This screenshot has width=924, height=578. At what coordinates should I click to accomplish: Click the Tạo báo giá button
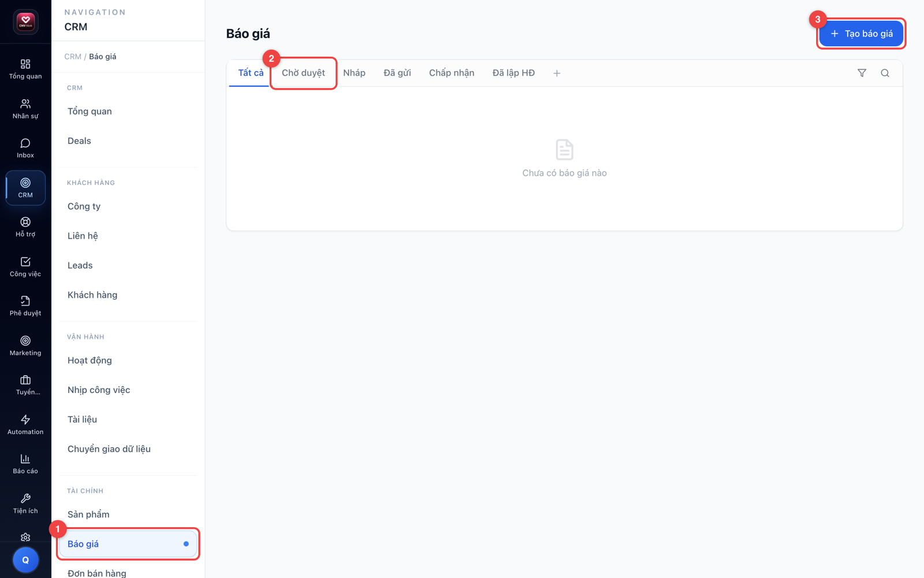point(861,34)
